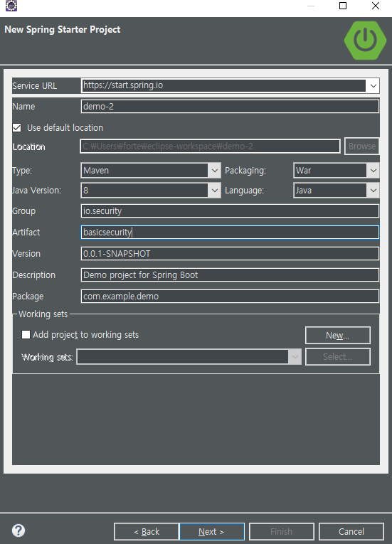Click the Name field containing demo-2
This screenshot has height=544, width=392.
coord(230,106)
